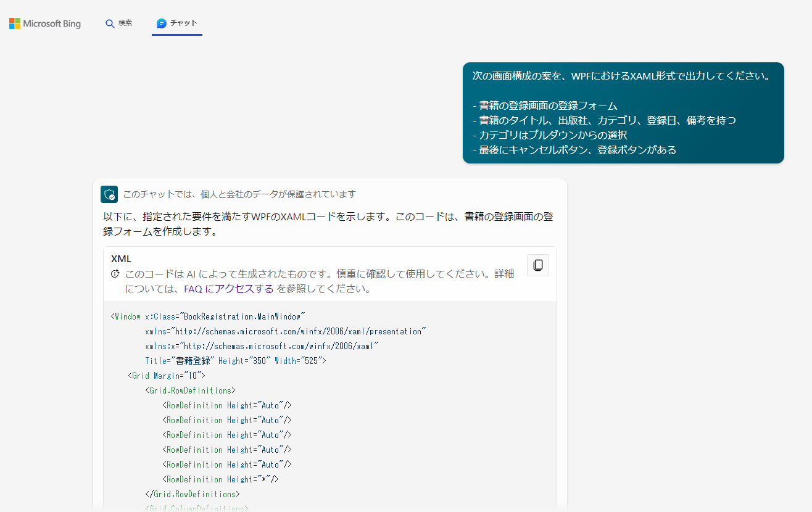
Task: Click the Grid Margin="10" code line
Action: click(167, 375)
